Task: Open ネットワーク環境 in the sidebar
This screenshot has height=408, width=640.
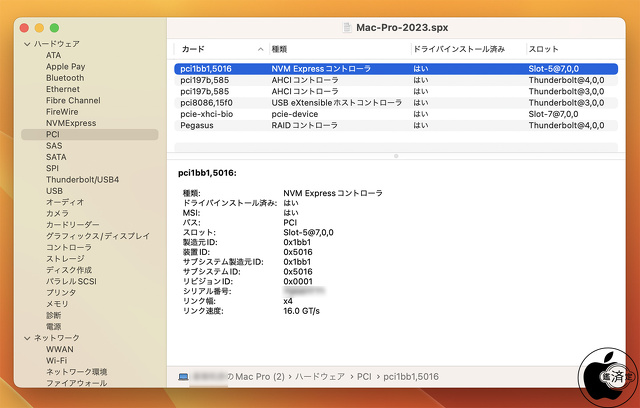Action: click(x=76, y=372)
